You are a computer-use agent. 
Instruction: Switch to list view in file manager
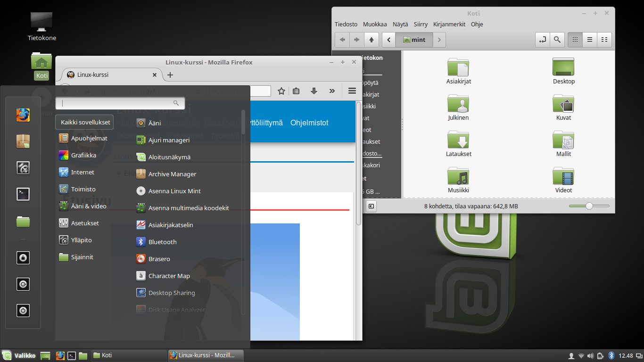tap(589, 40)
